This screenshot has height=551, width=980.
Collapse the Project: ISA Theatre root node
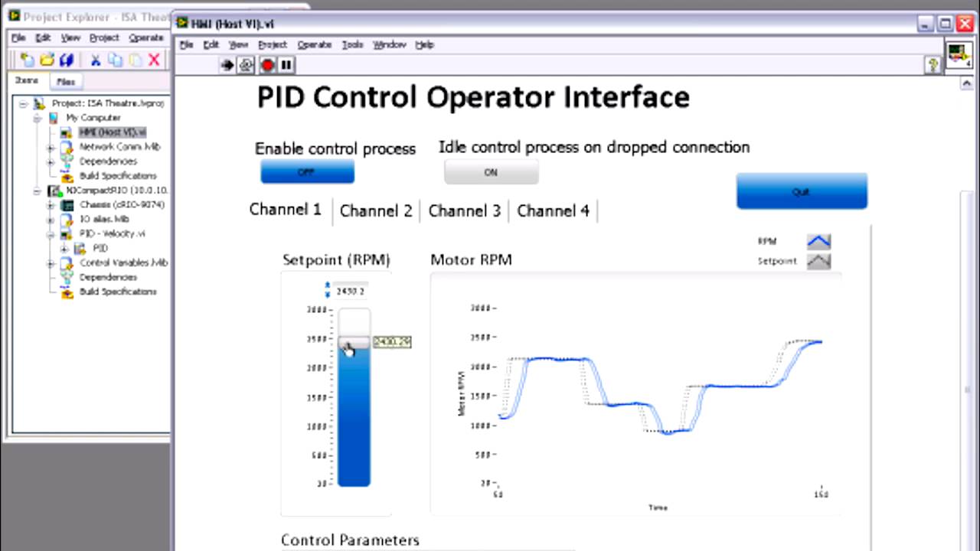pyautogui.click(x=23, y=103)
